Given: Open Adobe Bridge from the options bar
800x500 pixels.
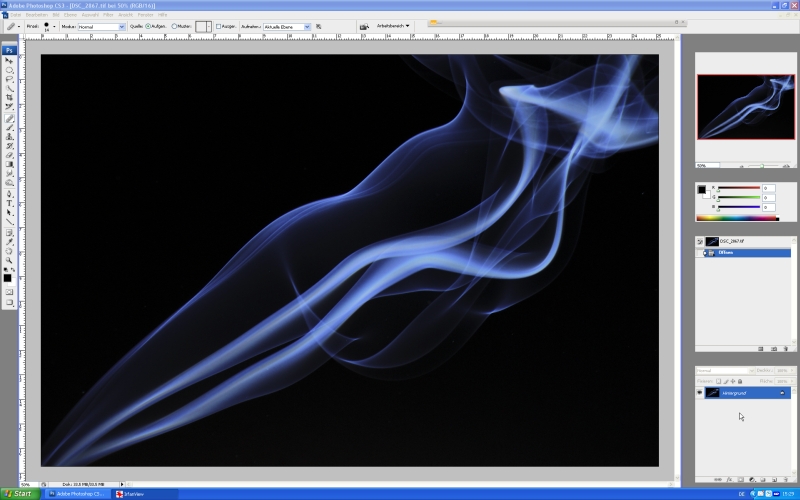Looking at the screenshot, I should point(364,27).
